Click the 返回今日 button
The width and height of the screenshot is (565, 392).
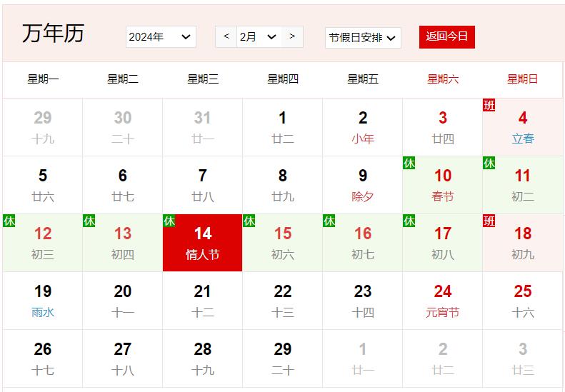point(446,37)
